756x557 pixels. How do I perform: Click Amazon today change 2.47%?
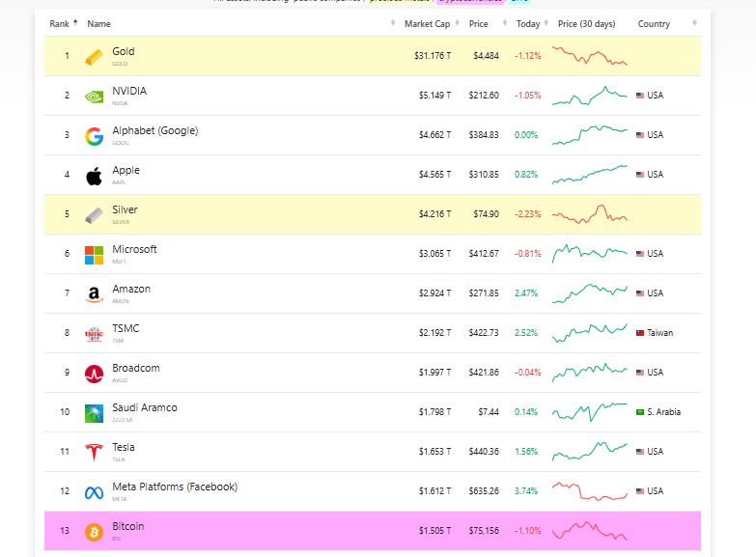(x=526, y=293)
